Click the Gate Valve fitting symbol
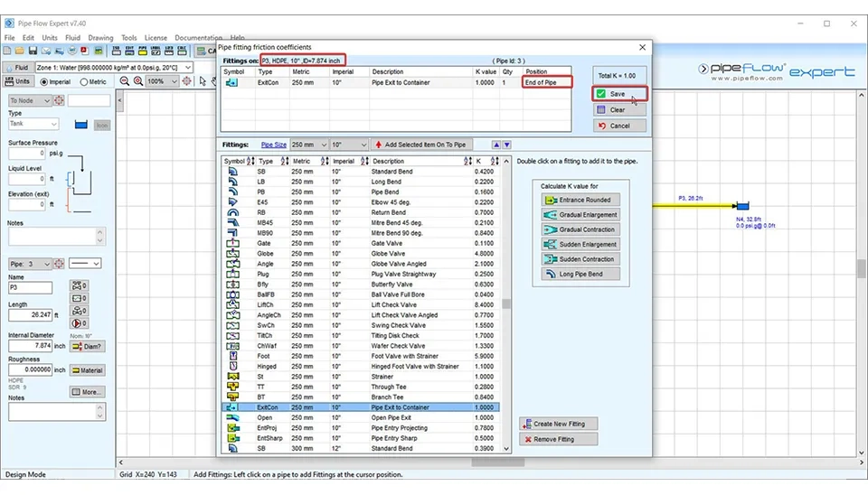 tap(233, 243)
